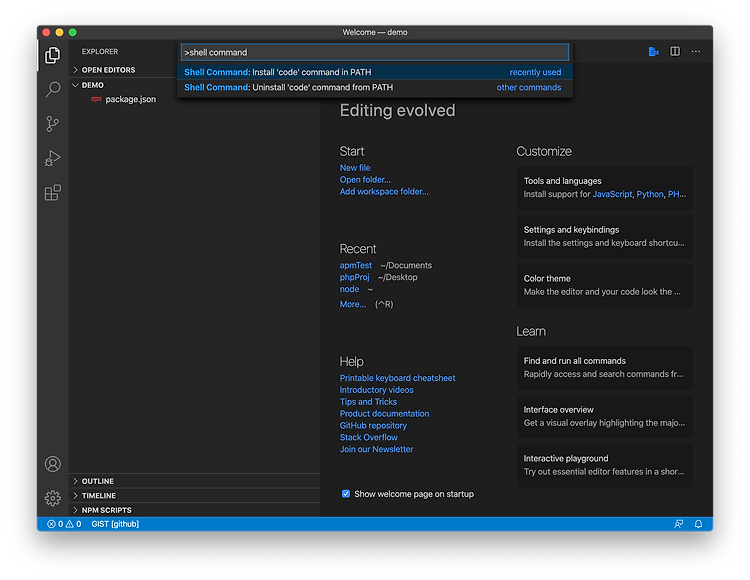Click the New file link
The width and height of the screenshot is (750, 580).
[355, 168]
